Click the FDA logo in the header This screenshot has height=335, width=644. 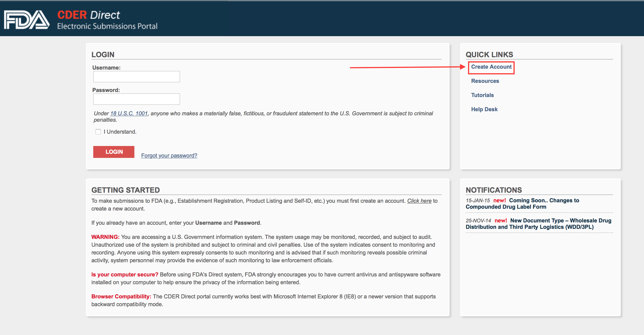tap(27, 19)
